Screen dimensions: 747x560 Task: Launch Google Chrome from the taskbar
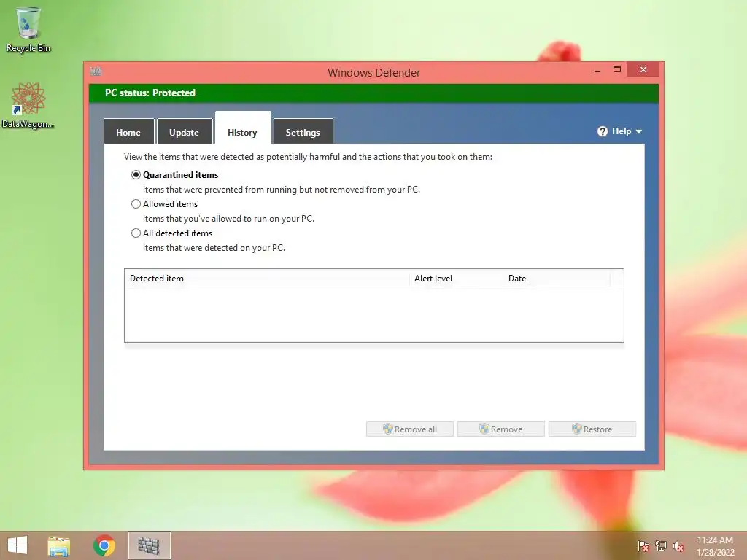point(104,545)
